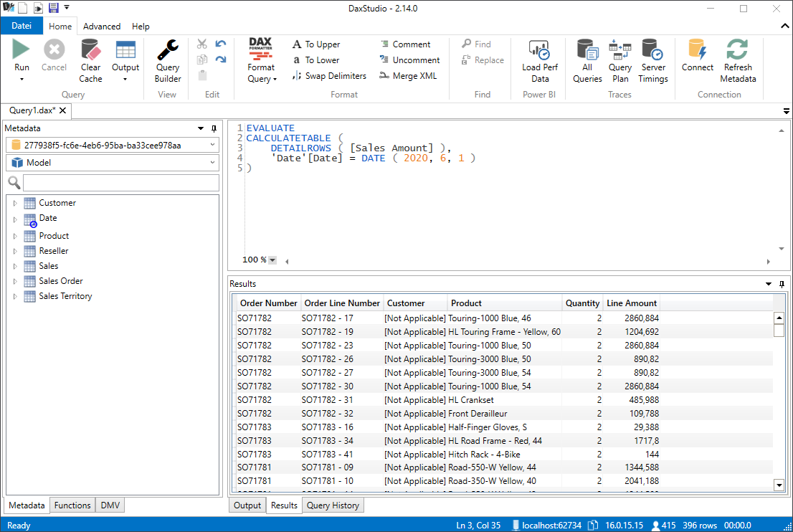Undo the last edit action
The image size is (793, 532).
click(x=221, y=44)
